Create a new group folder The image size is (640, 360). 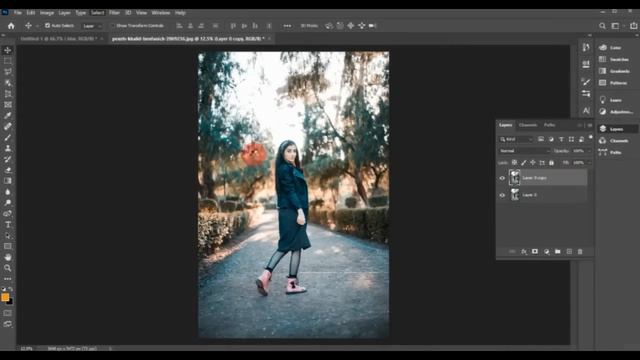pyautogui.click(x=558, y=252)
